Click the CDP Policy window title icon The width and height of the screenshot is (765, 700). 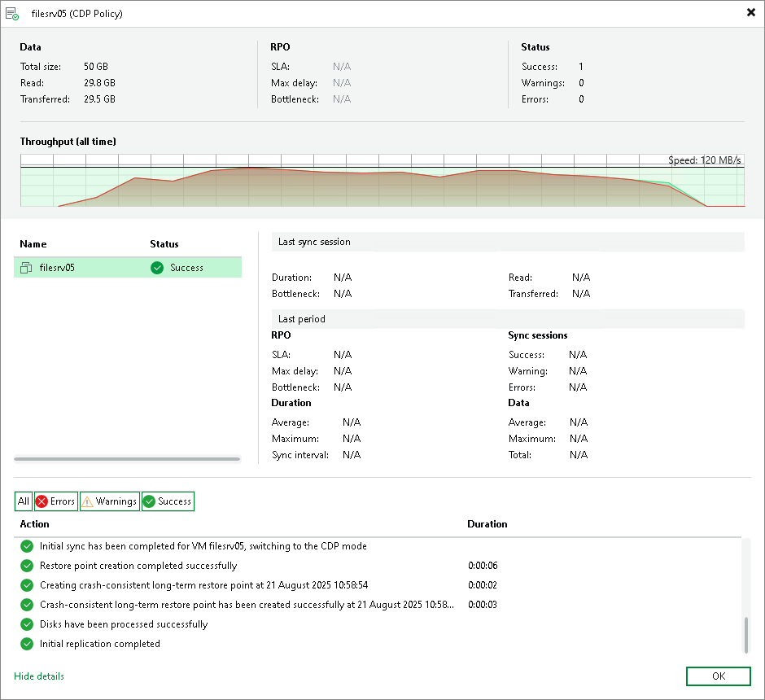click(12, 14)
